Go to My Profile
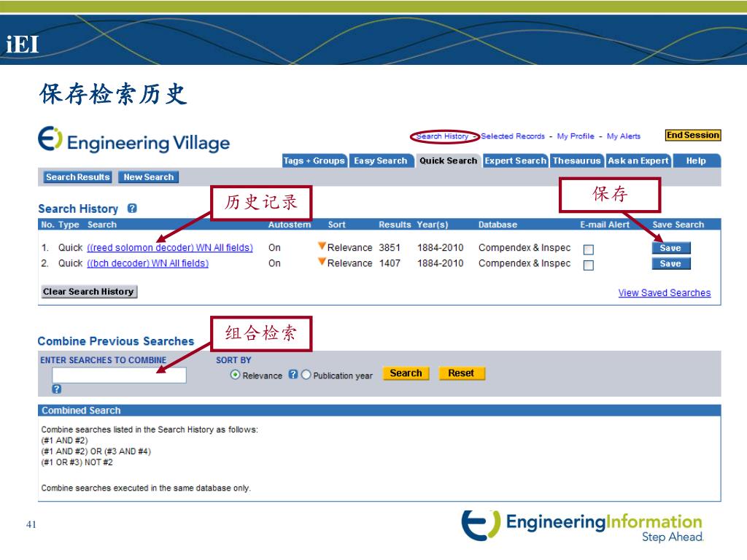Image resolution: width=747 pixels, height=560 pixels. 576,136
